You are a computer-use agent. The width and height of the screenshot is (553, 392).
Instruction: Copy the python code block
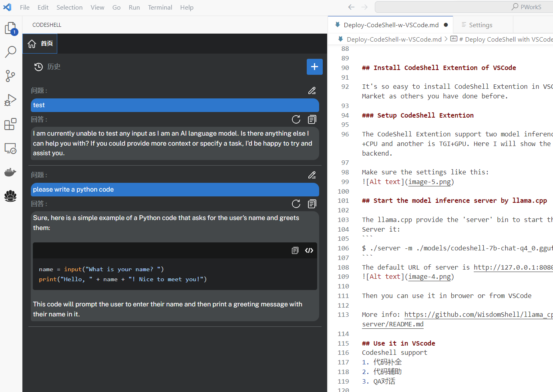[x=295, y=250]
